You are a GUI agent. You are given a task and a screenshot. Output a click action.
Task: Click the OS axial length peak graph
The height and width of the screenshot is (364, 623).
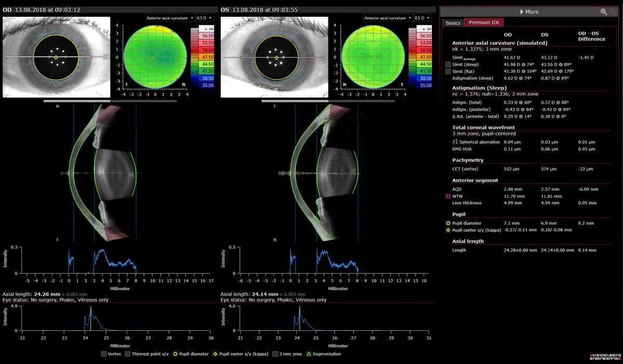pyautogui.click(x=334, y=318)
